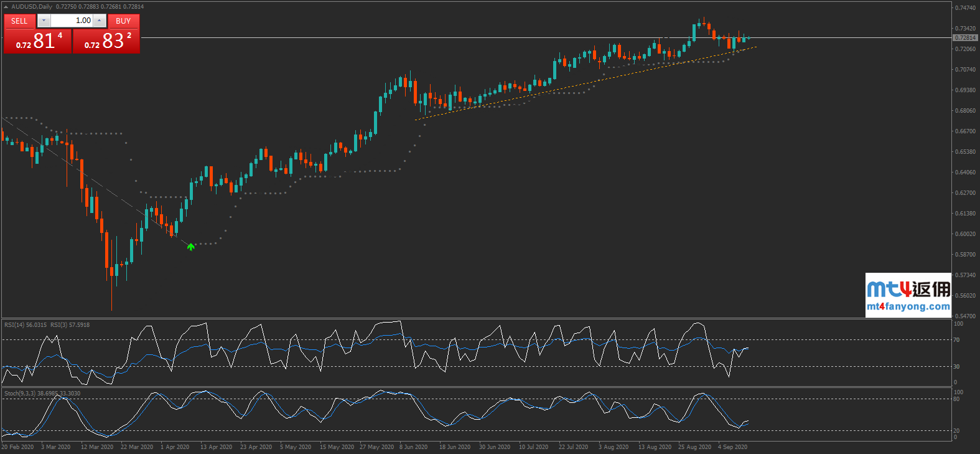Click the BUY button
The height and width of the screenshot is (454, 980).
coord(123,21)
